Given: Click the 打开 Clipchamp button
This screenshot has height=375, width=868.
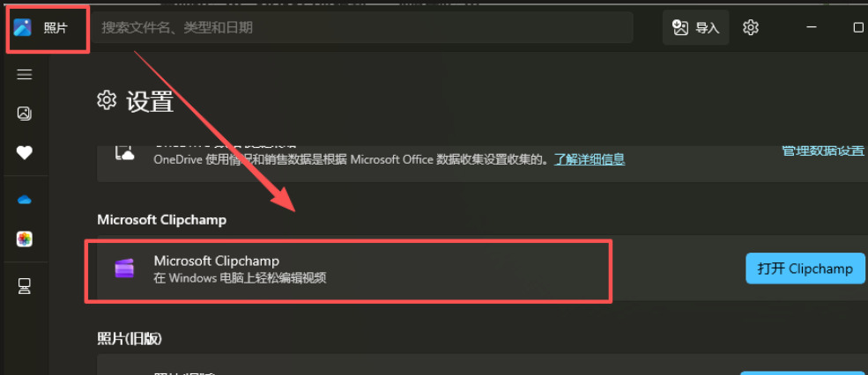Looking at the screenshot, I should pyautogui.click(x=805, y=268).
